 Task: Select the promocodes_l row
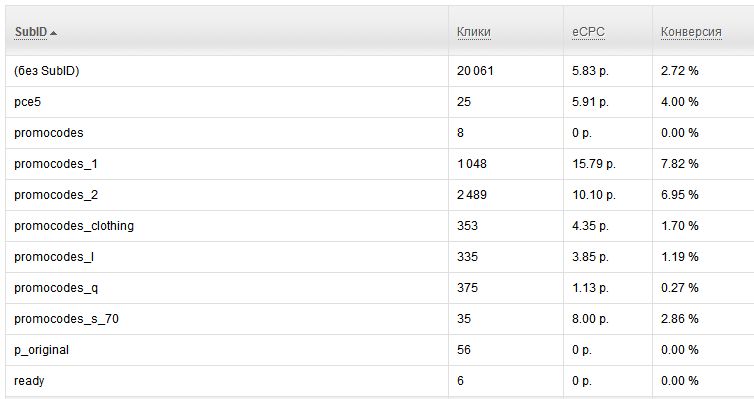(x=379, y=257)
